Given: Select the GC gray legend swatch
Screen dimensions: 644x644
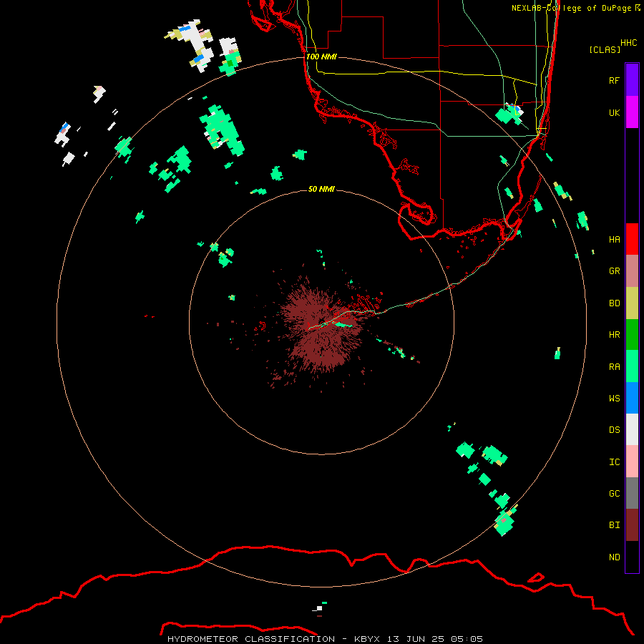Looking at the screenshot, I should [x=632, y=493].
